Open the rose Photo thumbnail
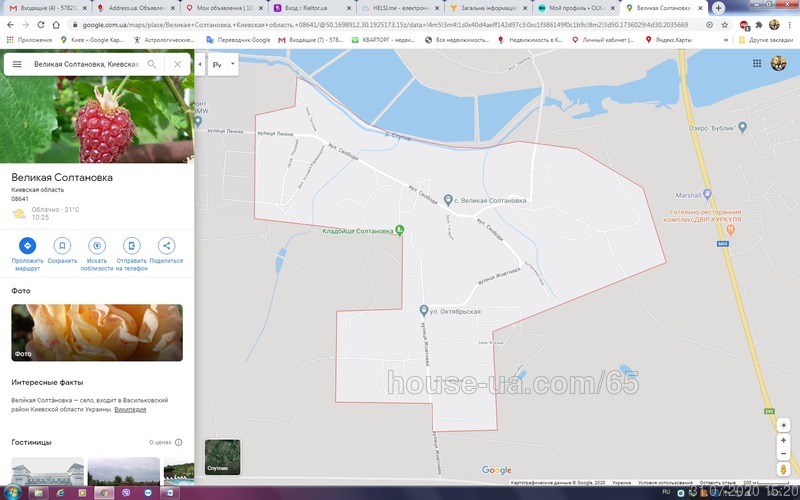The image size is (800, 500). tap(97, 333)
